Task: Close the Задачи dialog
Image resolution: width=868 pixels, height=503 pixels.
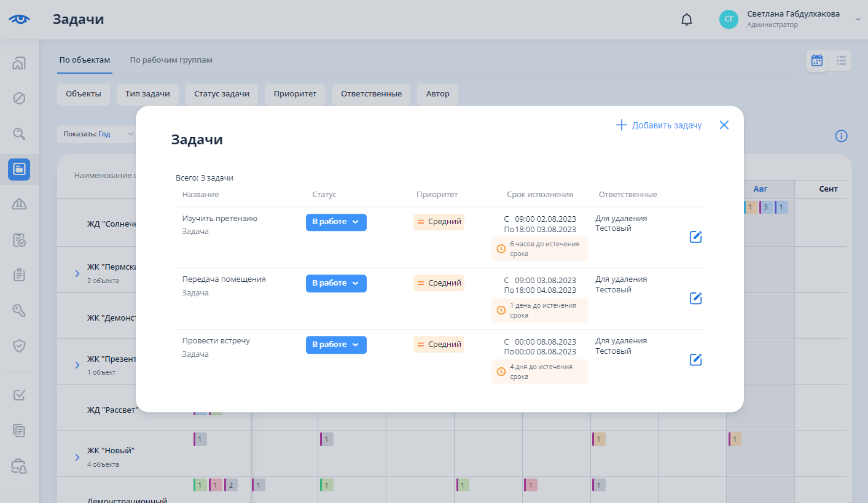Action: click(724, 125)
